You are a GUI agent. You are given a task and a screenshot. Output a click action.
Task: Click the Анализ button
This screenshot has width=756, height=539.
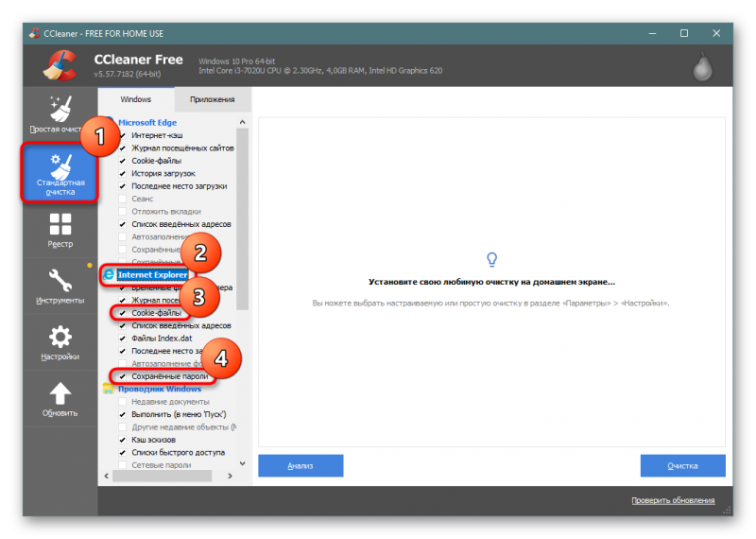coord(301,465)
